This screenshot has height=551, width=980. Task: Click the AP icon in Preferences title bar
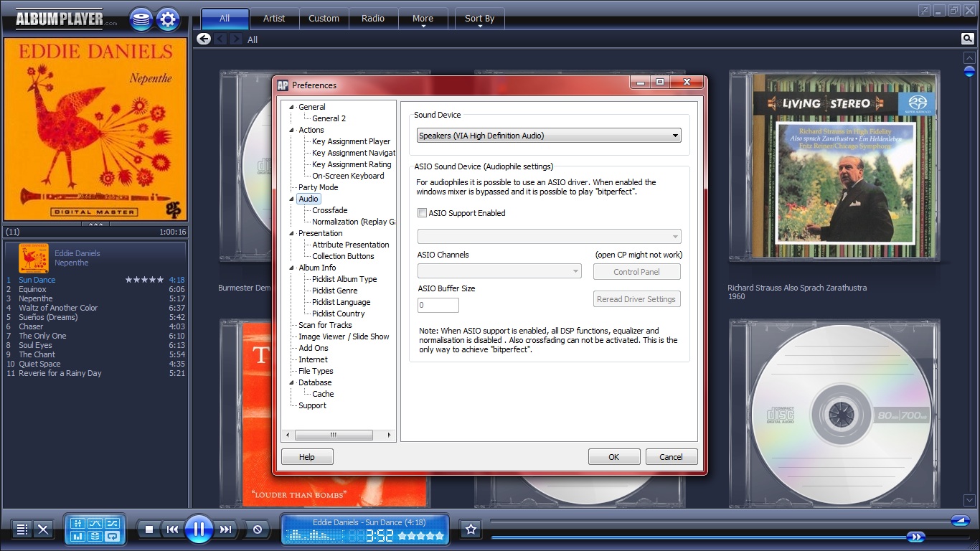283,85
